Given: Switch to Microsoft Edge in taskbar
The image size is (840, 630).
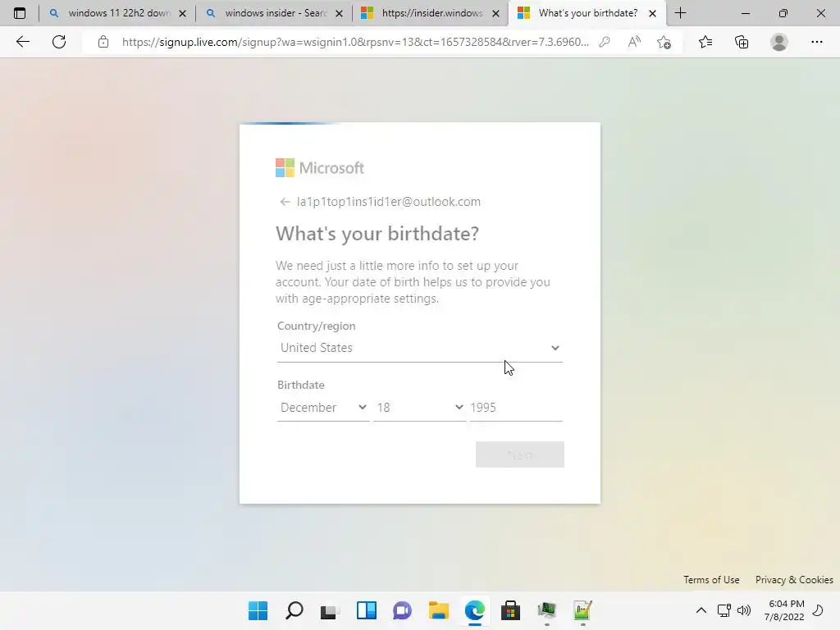Looking at the screenshot, I should point(475,610).
